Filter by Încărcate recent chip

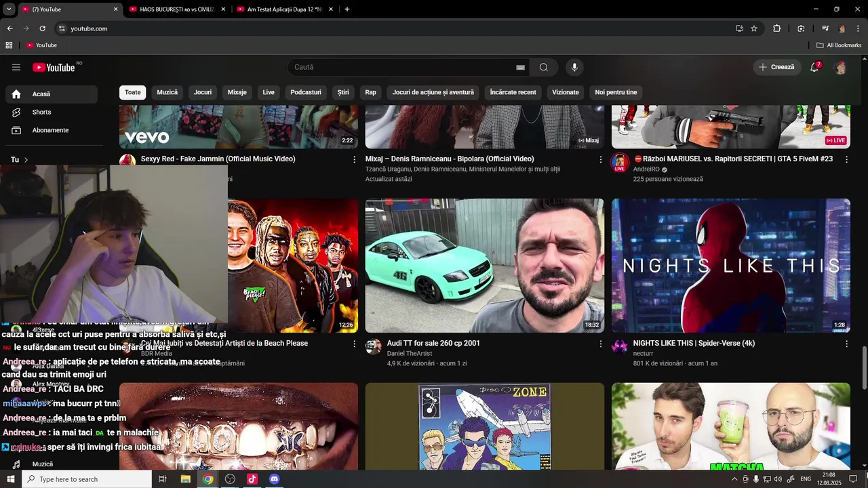513,92
